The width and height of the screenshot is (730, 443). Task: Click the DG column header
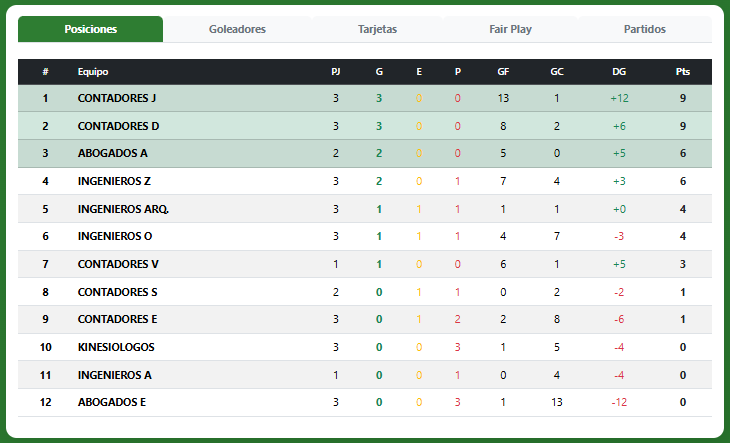click(619, 72)
